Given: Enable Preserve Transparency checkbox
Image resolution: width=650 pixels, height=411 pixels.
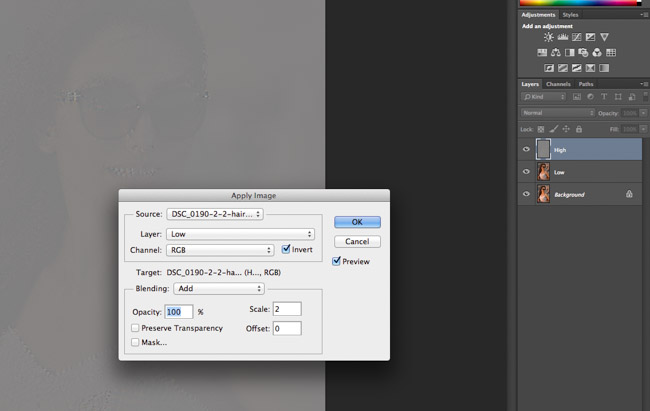Looking at the screenshot, I should click(x=135, y=328).
